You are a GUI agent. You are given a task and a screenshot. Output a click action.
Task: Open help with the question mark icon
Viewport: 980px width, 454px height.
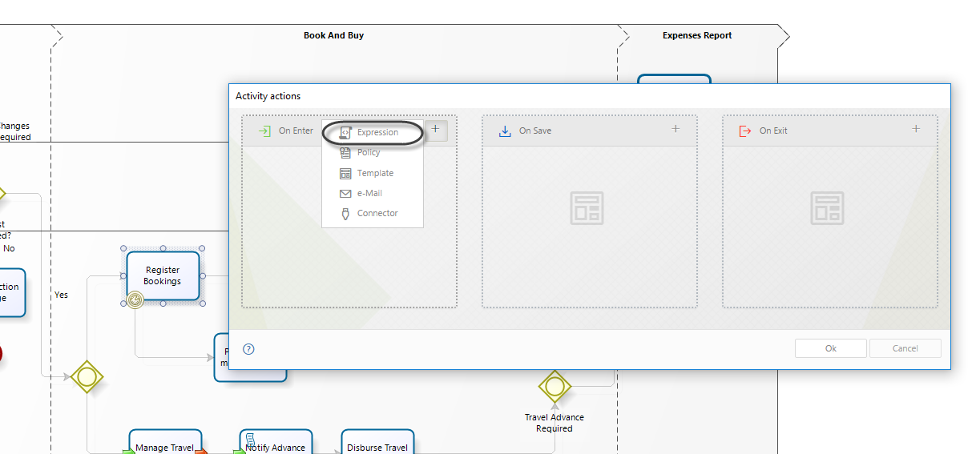pyautogui.click(x=248, y=349)
